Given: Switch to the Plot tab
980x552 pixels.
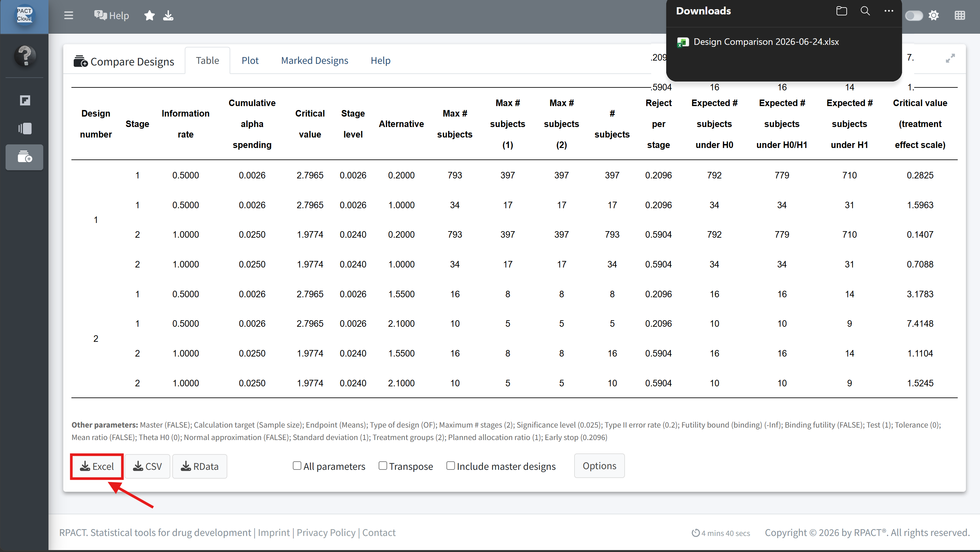Looking at the screenshot, I should pyautogui.click(x=250, y=61).
